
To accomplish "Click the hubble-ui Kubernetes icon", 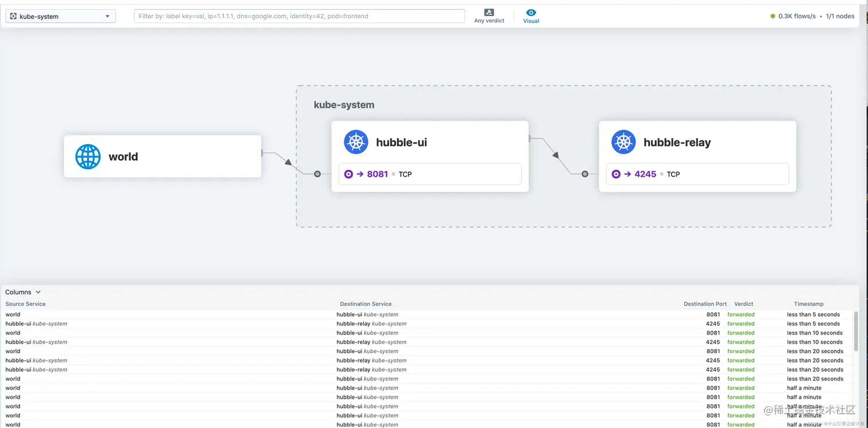I will (356, 142).
